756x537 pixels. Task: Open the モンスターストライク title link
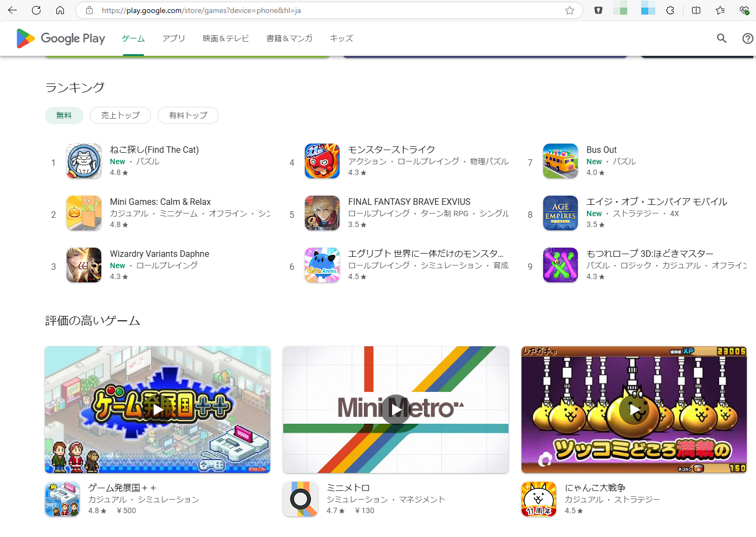pyautogui.click(x=392, y=150)
